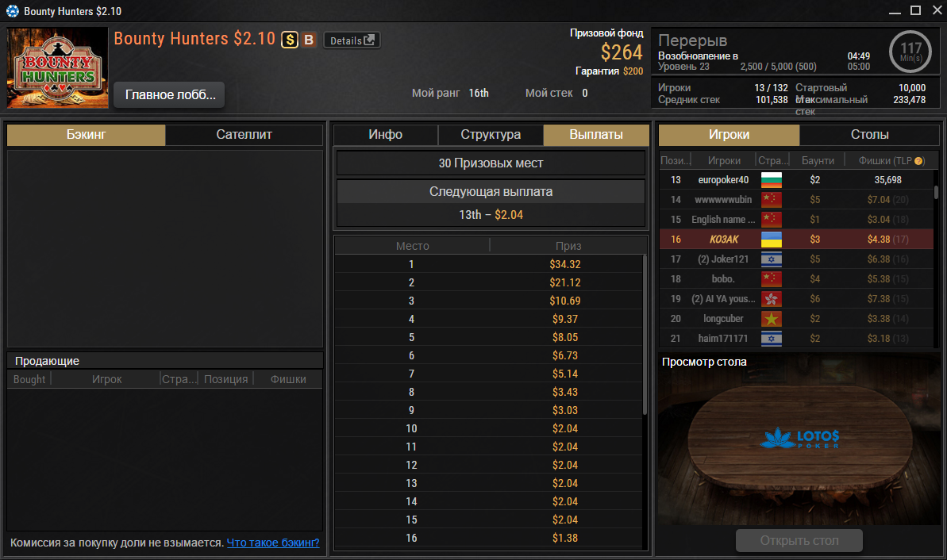
Task: Click the orange B bounty icon
Action: coord(309,40)
